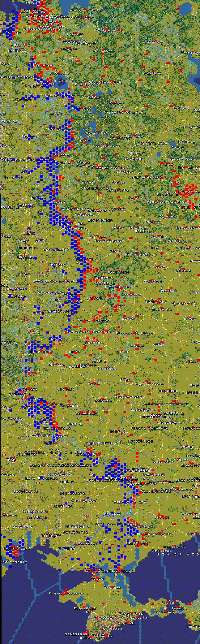Select the Priluki town label
The height and width of the screenshot is (644, 200).
pyautogui.click(x=66, y=389)
